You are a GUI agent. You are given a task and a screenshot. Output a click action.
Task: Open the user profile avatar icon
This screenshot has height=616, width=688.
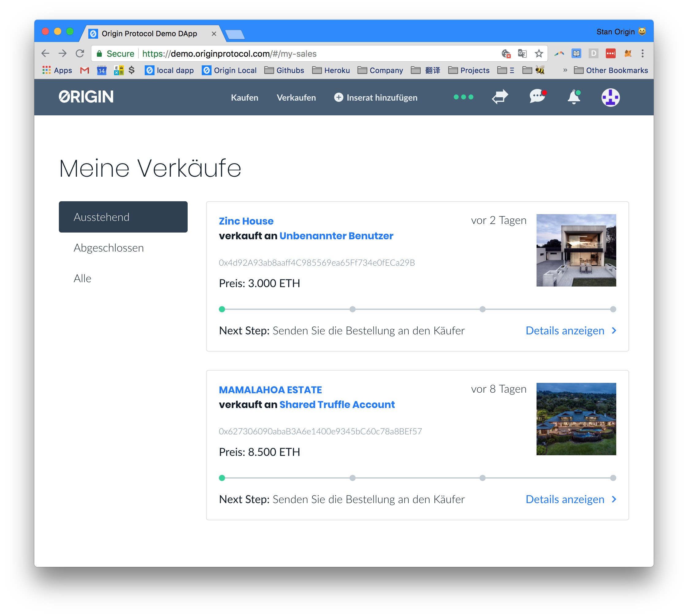610,98
